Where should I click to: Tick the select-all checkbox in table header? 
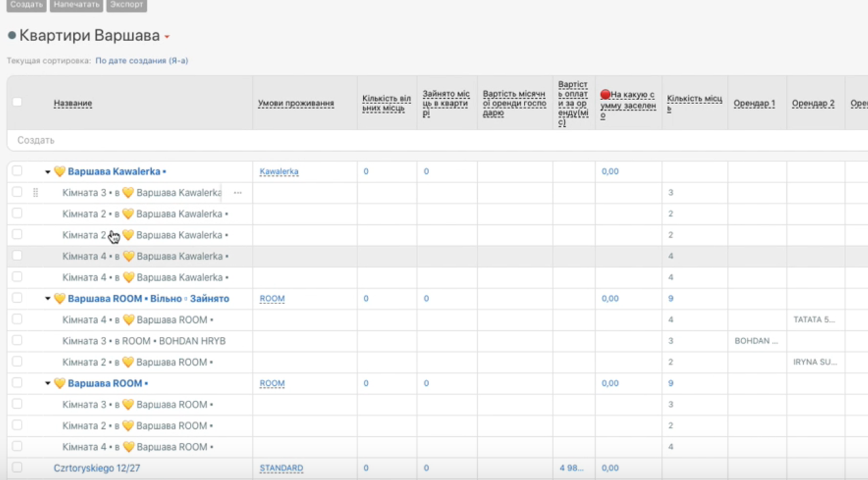[18, 102]
